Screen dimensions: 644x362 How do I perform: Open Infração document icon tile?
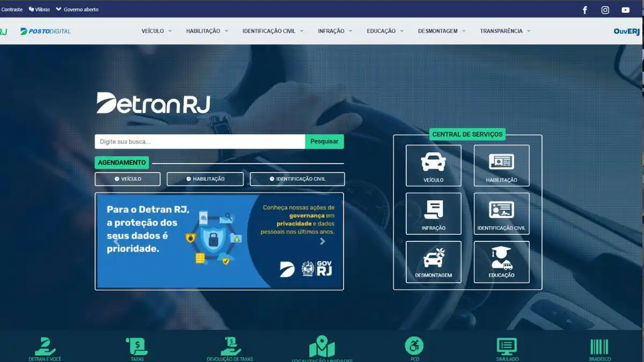[x=434, y=213]
